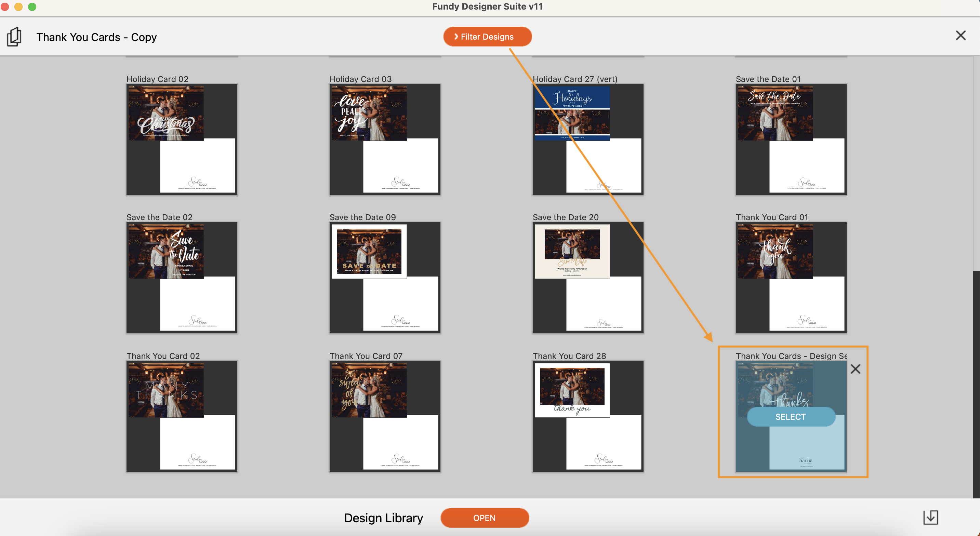Viewport: 980px width, 536px height.
Task: Click the 'Thank You Cards - Copy' title
Action: coord(97,37)
